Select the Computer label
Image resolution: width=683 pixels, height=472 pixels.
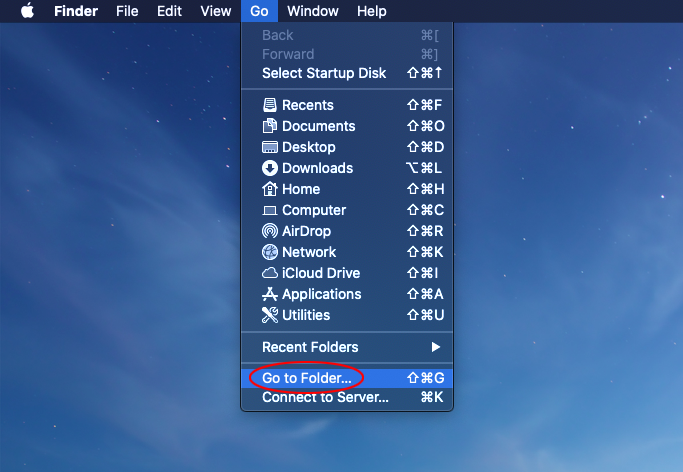(x=314, y=210)
